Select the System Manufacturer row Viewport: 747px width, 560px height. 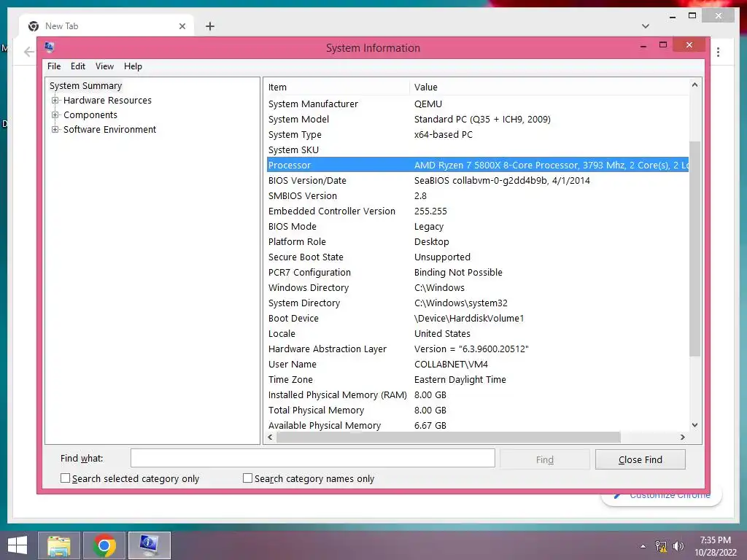click(477, 104)
